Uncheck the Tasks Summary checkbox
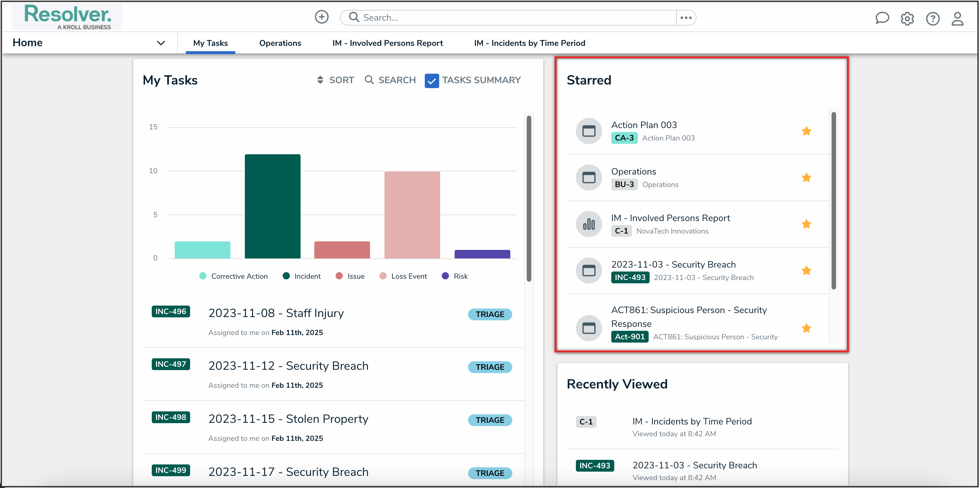Screen dimensions: 980x488 coord(432,81)
